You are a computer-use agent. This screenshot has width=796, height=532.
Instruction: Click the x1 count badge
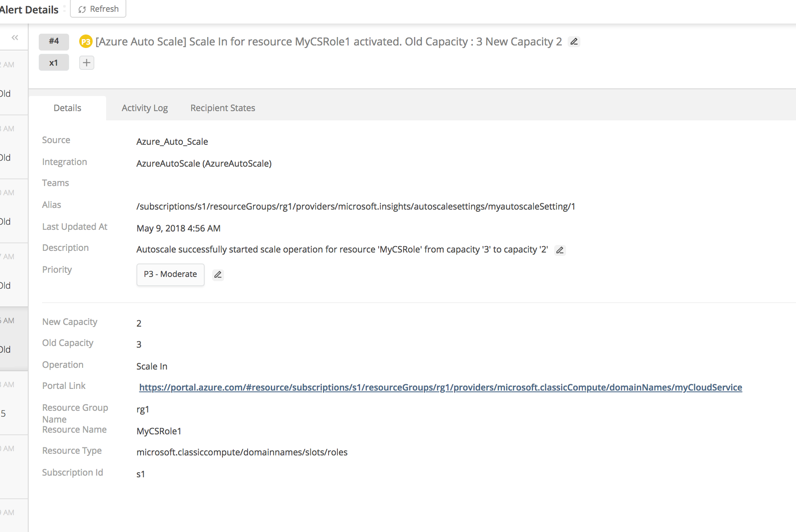(54, 63)
